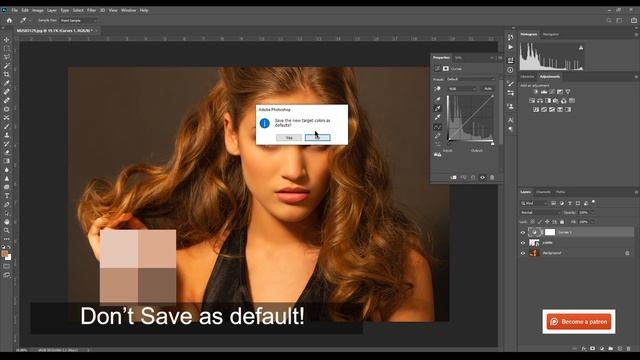Add a Vibrance adjustment from Adjustments panel
640x360 pixels.
[x=568, y=92]
